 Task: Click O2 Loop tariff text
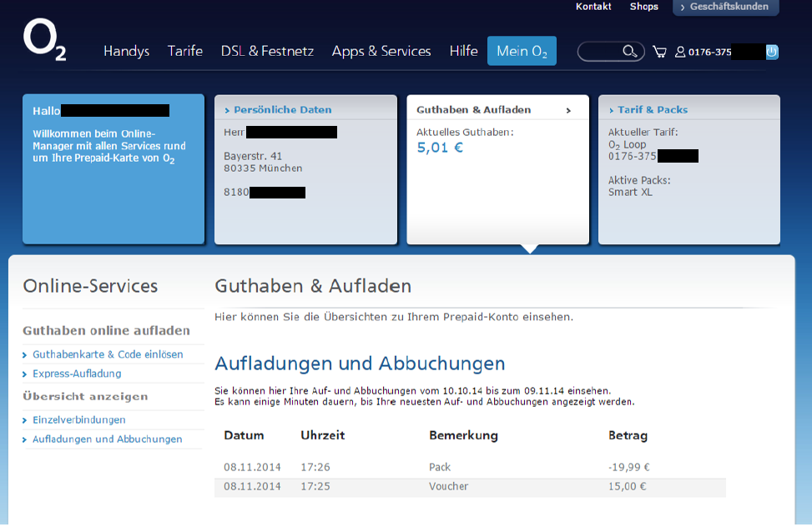tap(627, 145)
